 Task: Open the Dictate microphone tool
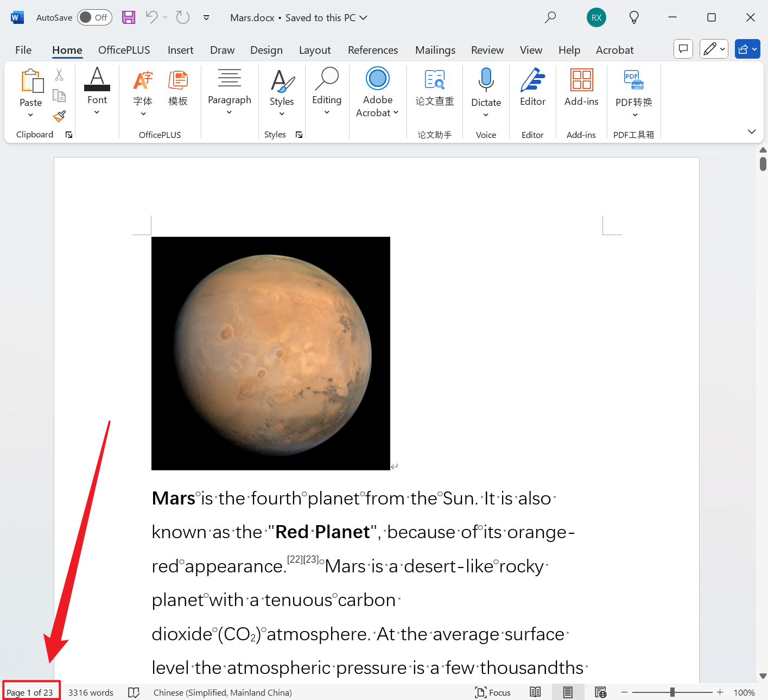click(486, 90)
